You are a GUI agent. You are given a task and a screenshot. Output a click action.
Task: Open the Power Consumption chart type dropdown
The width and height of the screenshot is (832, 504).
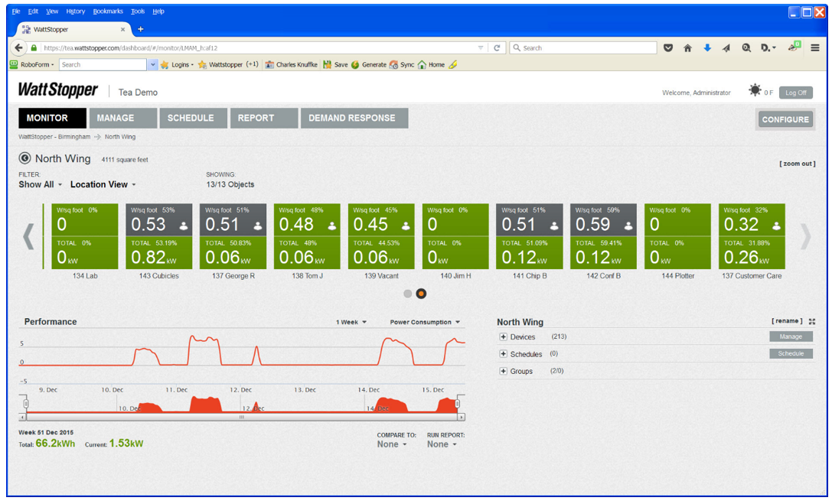click(x=425, y=322)
